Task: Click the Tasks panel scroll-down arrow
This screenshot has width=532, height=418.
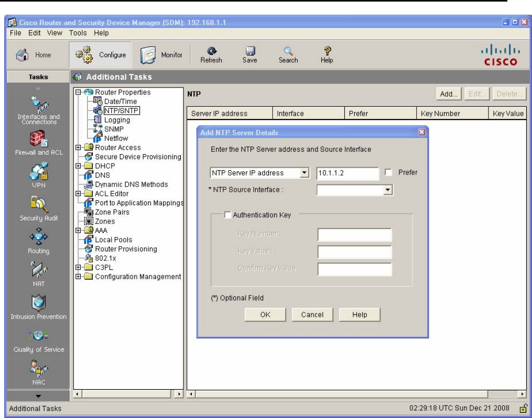Action: [38, 395]
